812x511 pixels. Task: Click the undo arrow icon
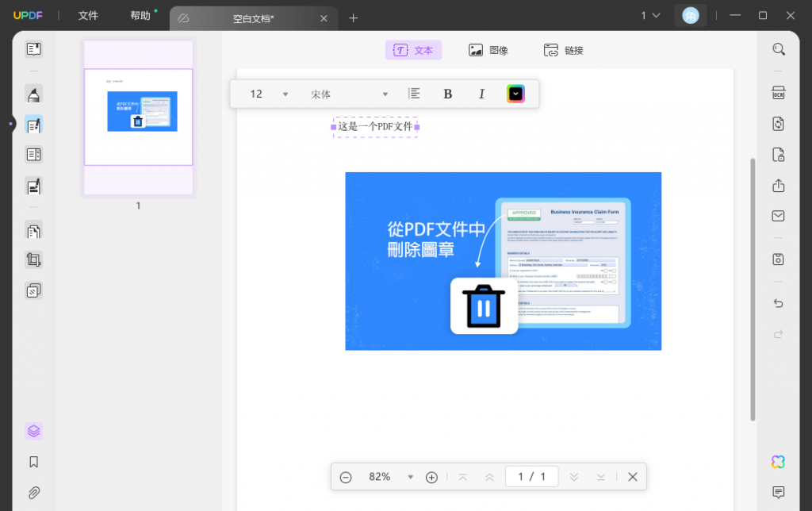[x=779, y=304]
